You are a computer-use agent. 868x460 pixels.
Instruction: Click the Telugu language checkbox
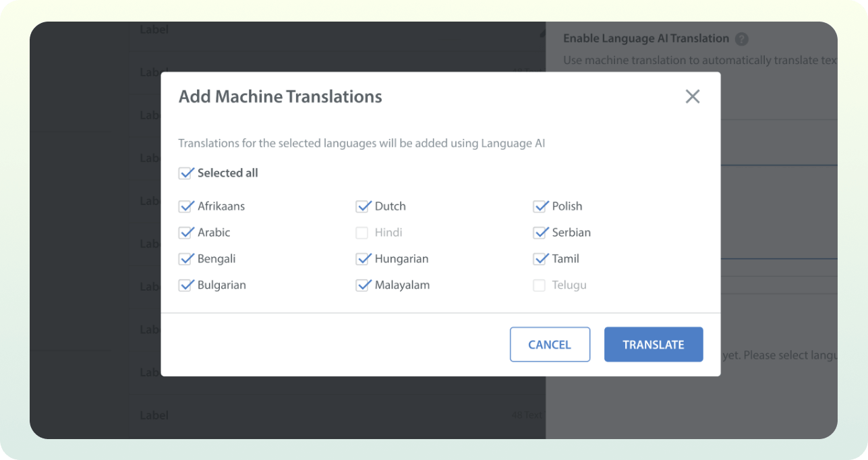(x=539, y=285)
